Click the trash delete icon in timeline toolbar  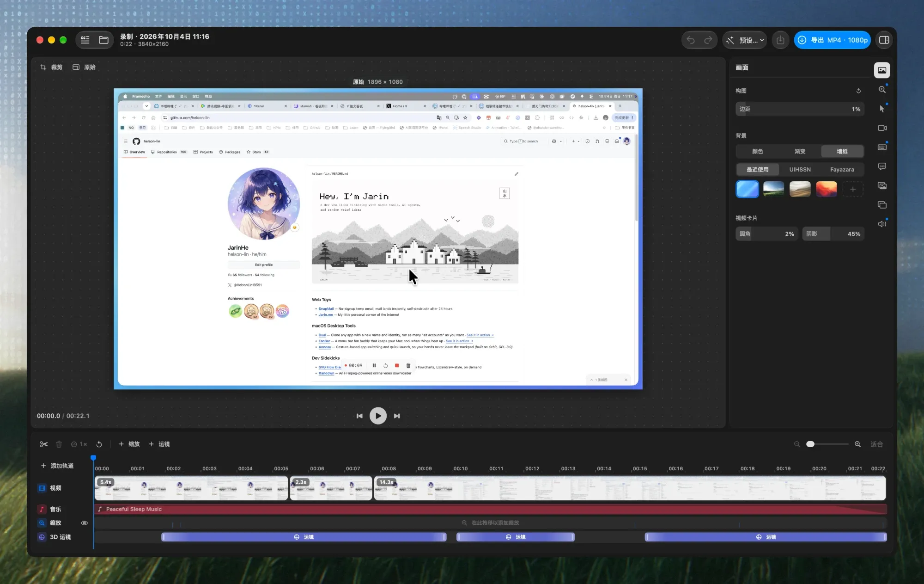59,444
